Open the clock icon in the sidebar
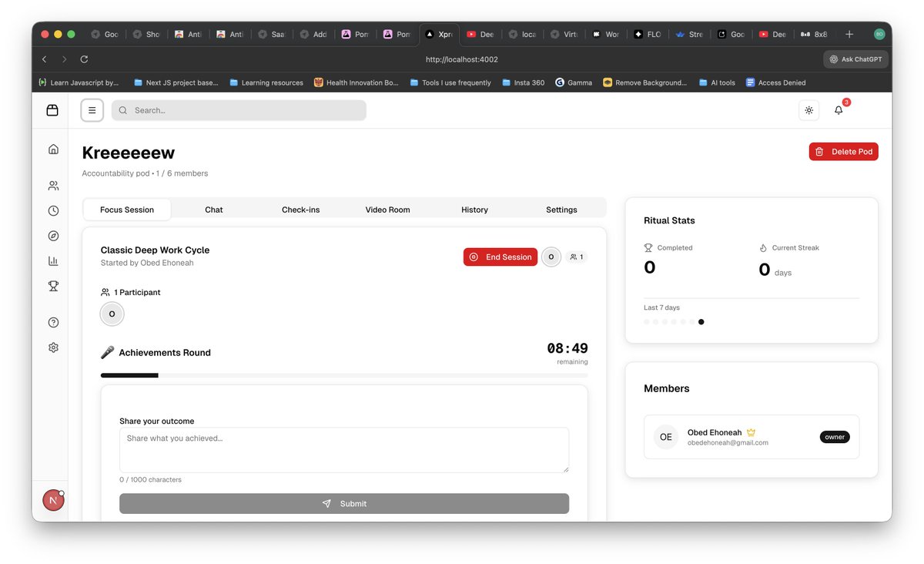Viewport: 924px width, 564px height. [x=53, y=210]
